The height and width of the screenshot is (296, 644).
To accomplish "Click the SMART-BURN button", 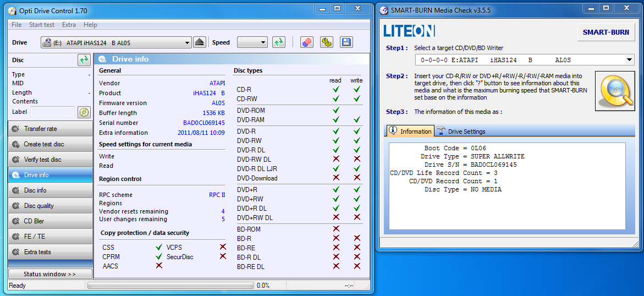I will coord(606,32).
